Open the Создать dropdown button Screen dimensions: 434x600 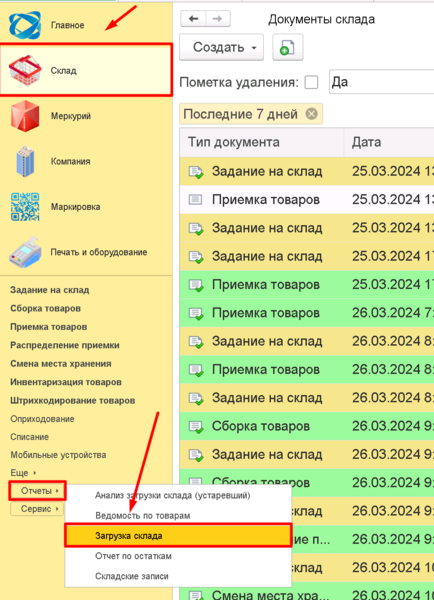(222, 47)
